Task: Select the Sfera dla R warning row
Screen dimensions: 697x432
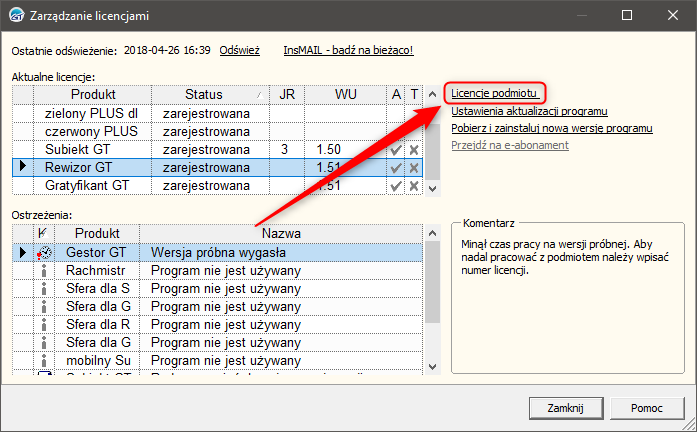Action: pos(218,324)
